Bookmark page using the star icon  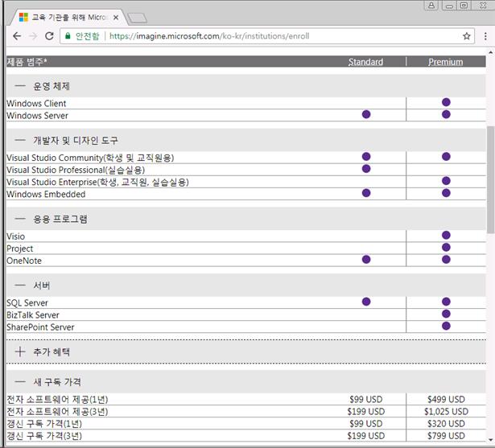pos(467,36)
